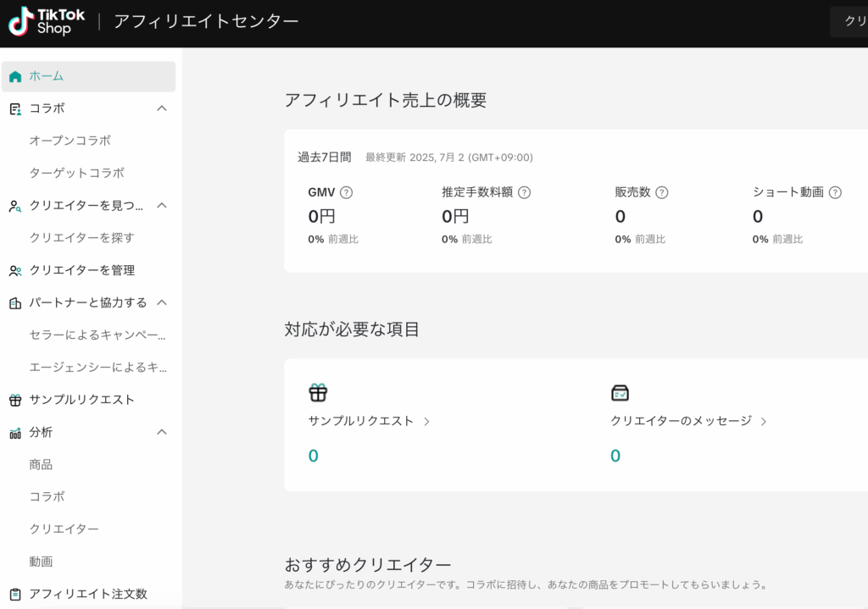Click the 推定手数料額 help icon

524,192
